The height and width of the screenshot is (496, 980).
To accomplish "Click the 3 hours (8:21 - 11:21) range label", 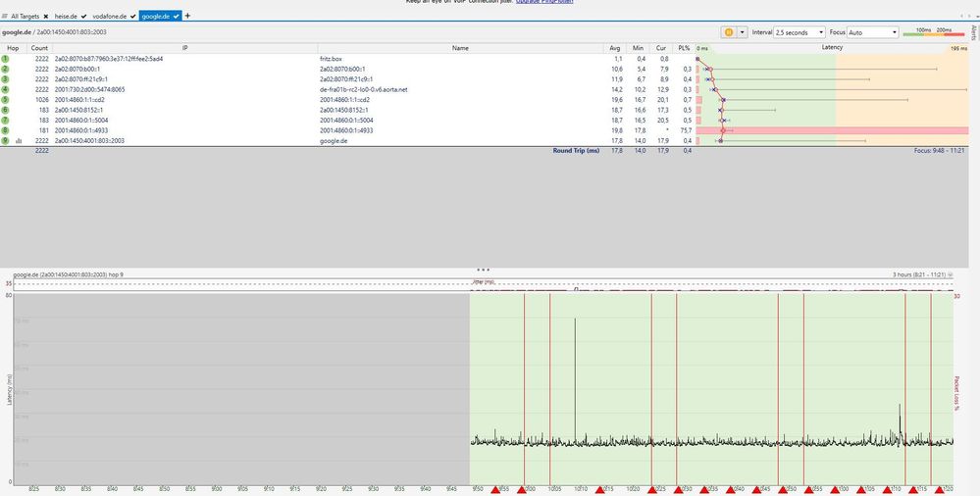I will tap(919, 274).
